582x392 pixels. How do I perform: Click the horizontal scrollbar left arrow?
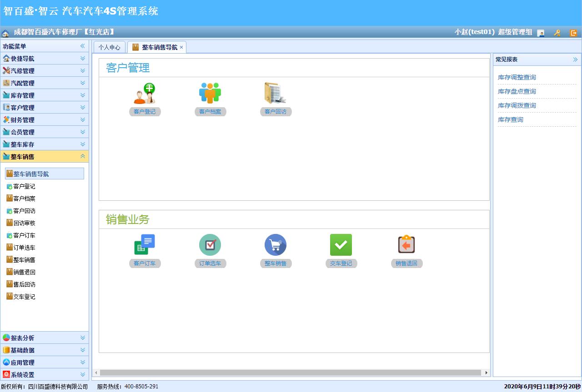tap(96, 373)
